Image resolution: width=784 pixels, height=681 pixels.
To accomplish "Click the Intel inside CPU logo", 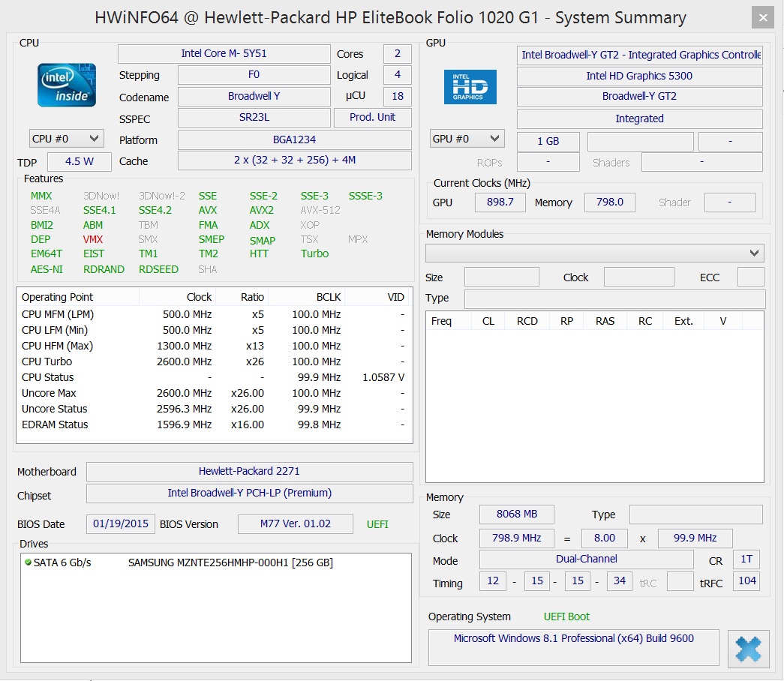I will click(x=67, y=85).
